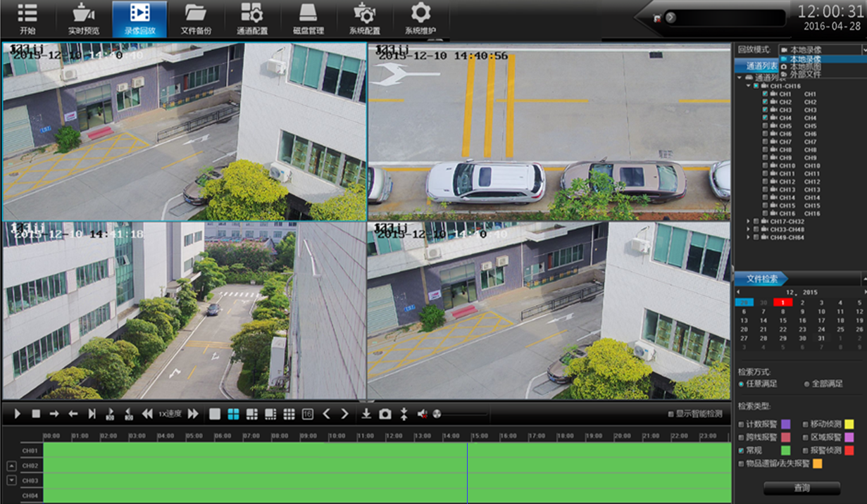Toggle mute on the speaker icon
867x504 pixels.
(x=423, y=414)
